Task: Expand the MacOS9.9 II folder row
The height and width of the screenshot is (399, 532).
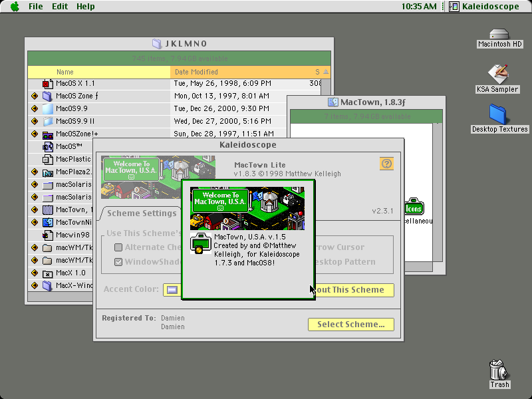Action: 35,121
